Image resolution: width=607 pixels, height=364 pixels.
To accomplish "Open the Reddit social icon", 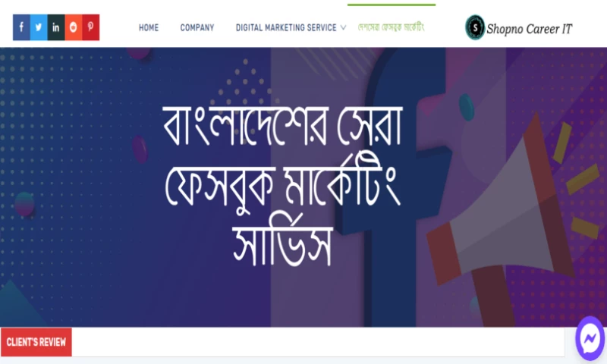I will pos(74,27).
